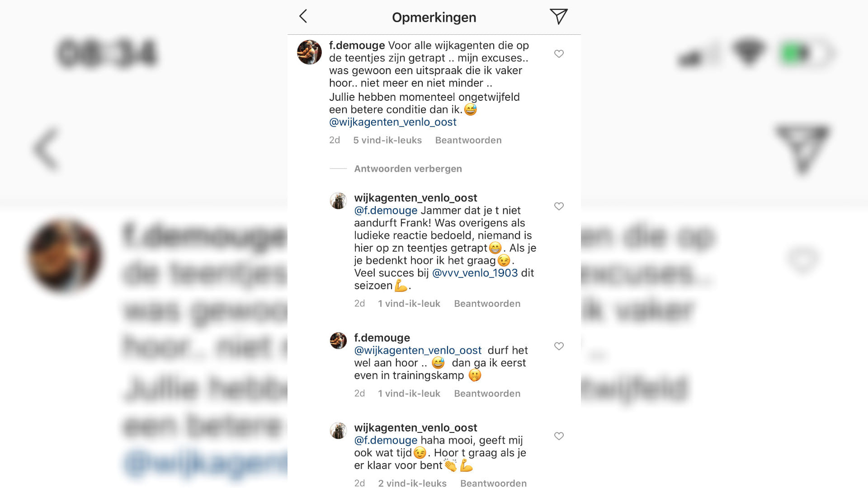Reply to the trainingskamp comment
Image resolution: width=868 pixels, height=488 pixels.
pos(487,394)
